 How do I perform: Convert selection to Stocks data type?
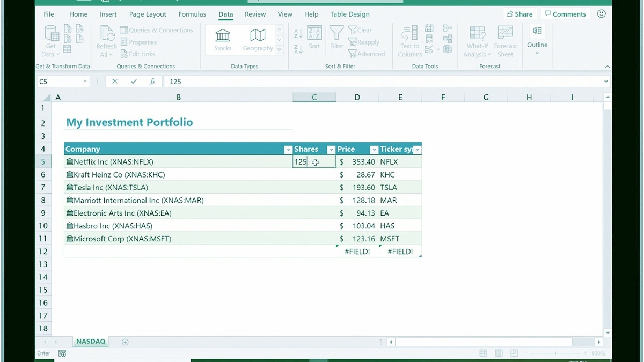tap(223, 40)
